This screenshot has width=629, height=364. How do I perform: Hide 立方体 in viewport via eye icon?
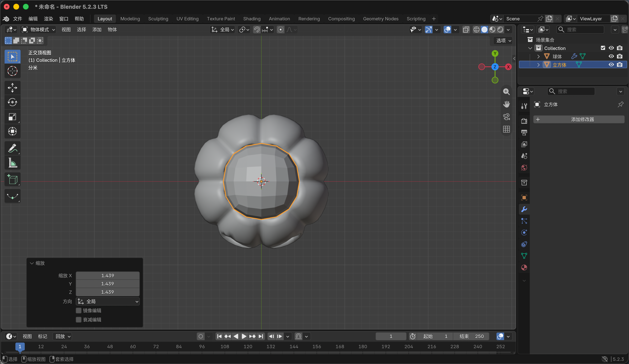(611, 65)
